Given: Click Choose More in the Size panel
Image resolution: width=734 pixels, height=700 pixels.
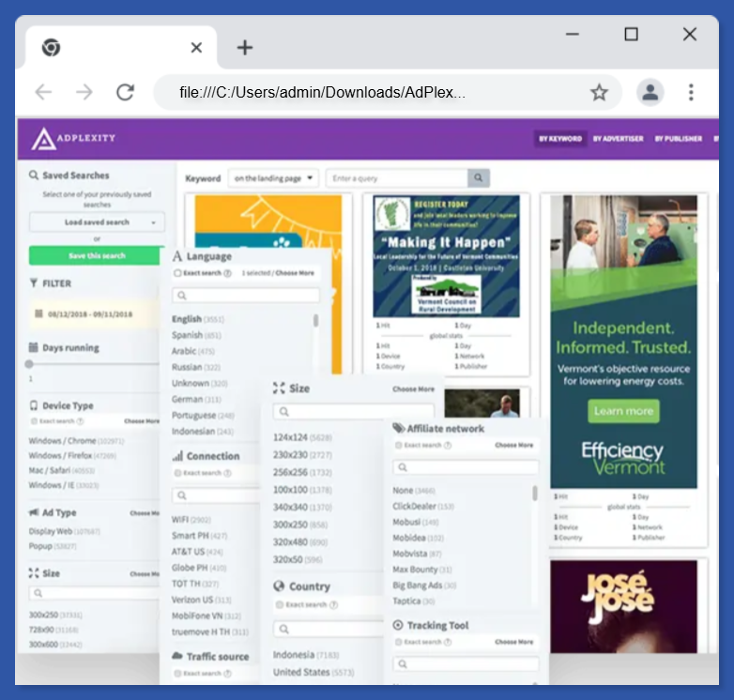Looking at the screenshot, I should pos(413,388).
